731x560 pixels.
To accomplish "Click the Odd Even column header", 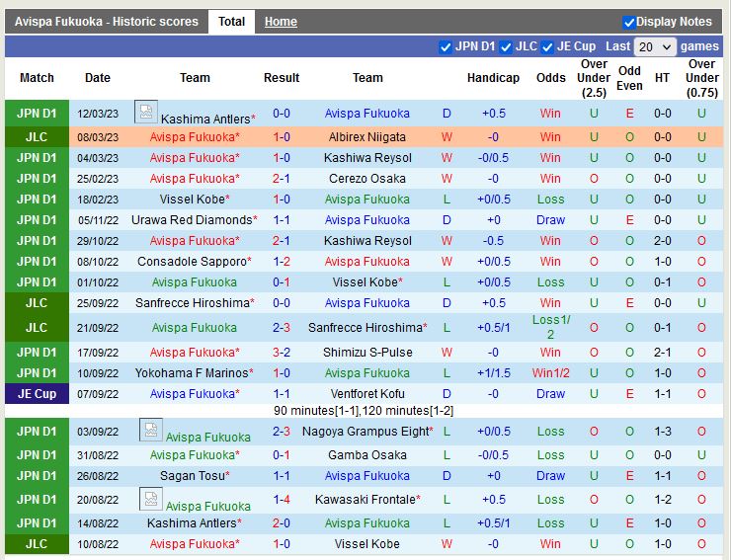I will [629, 78].
